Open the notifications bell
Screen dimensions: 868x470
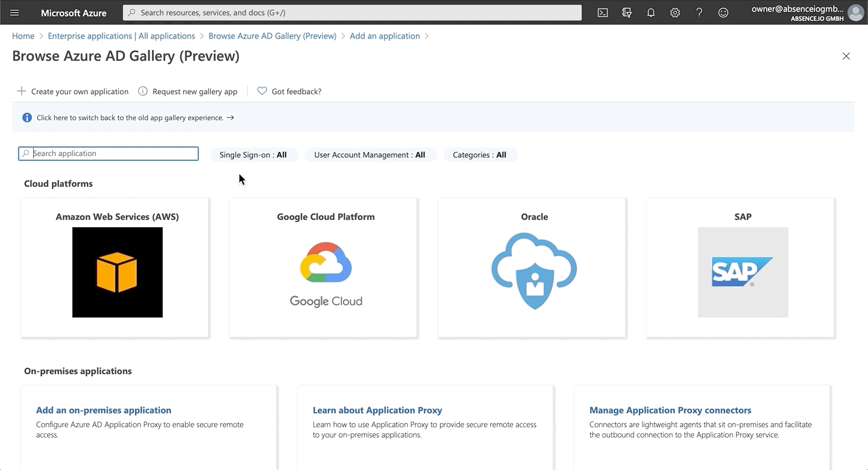click(651, 13)
